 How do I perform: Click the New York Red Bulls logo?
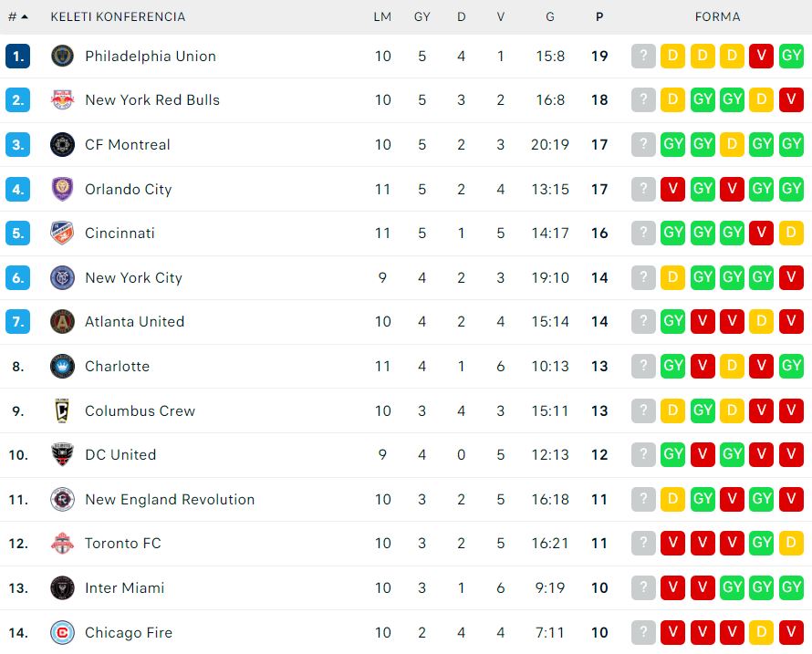click(62, 100)
